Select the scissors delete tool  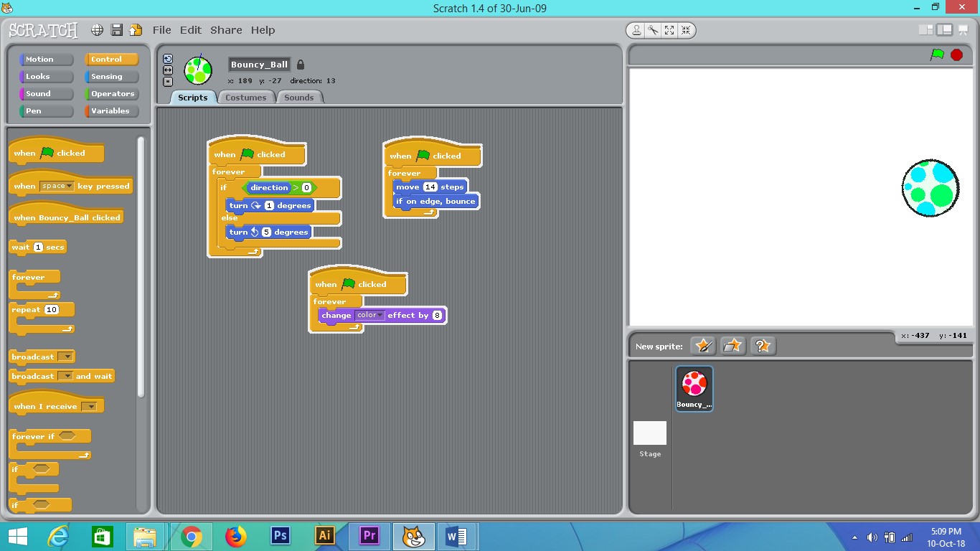pos(653,29)
